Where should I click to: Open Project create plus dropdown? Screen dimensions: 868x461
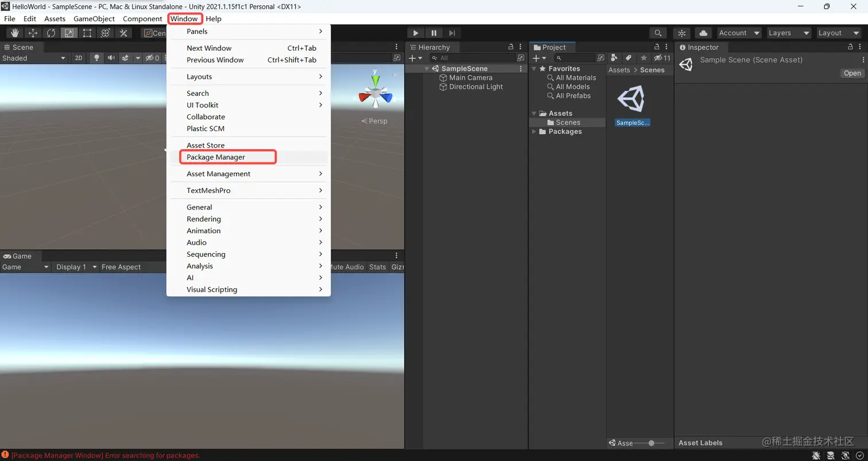[x=541, y=58]
